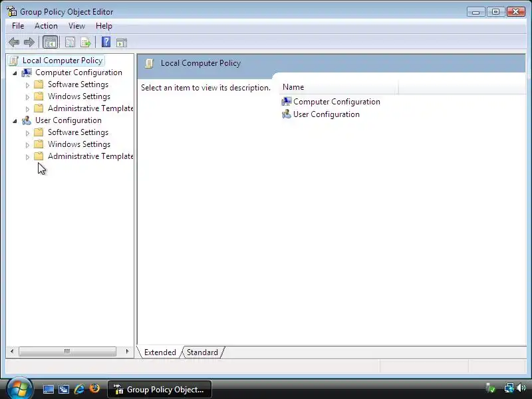Click the Export List toolbar icon
Image resolution: width=532 pixels, height=399 pixels.
[86, 43]
